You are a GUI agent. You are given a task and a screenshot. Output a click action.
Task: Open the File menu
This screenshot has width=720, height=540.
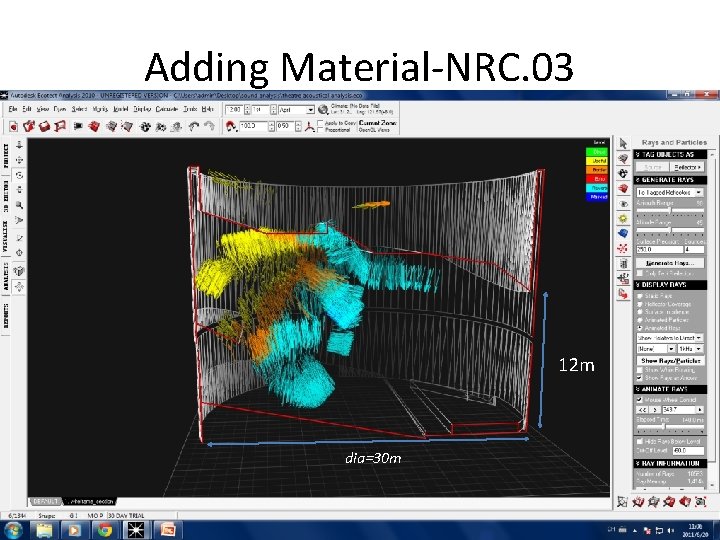tap(13, 109)
